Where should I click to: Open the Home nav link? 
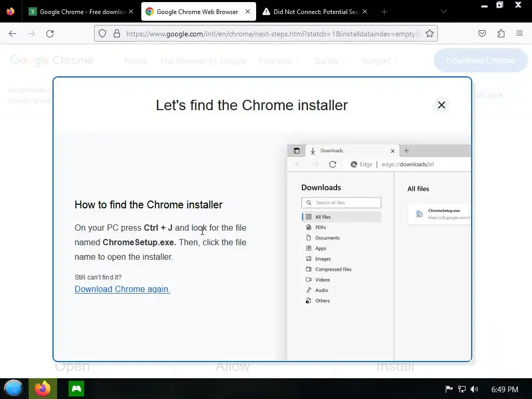point(136,61)
